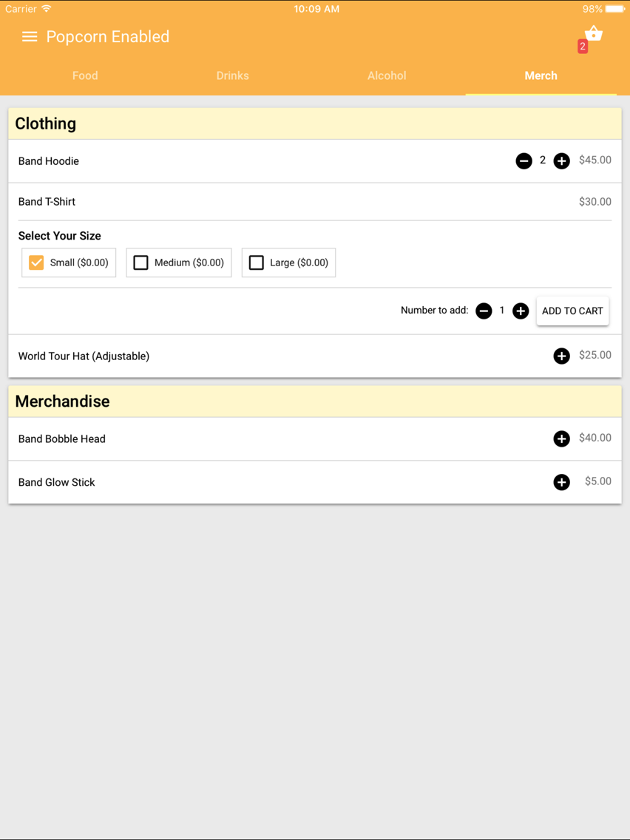Image resolution: width=630 pixels, height=840 pixels.
Task: Select the Band Glow Stick item name
Action: point(56,482)
